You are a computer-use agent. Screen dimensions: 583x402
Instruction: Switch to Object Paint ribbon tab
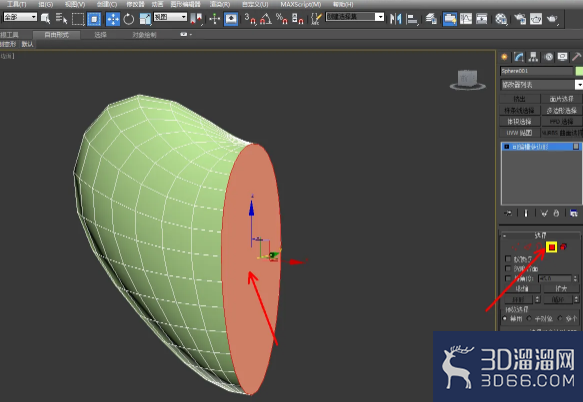click(144, 35)
